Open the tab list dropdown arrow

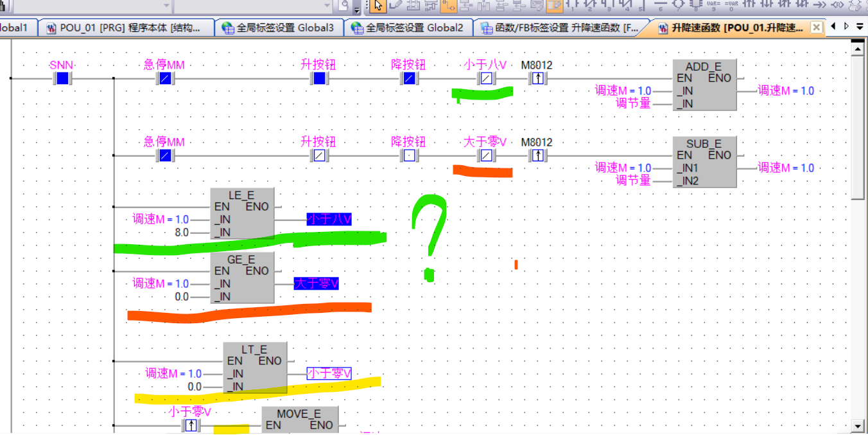point(860,27)
